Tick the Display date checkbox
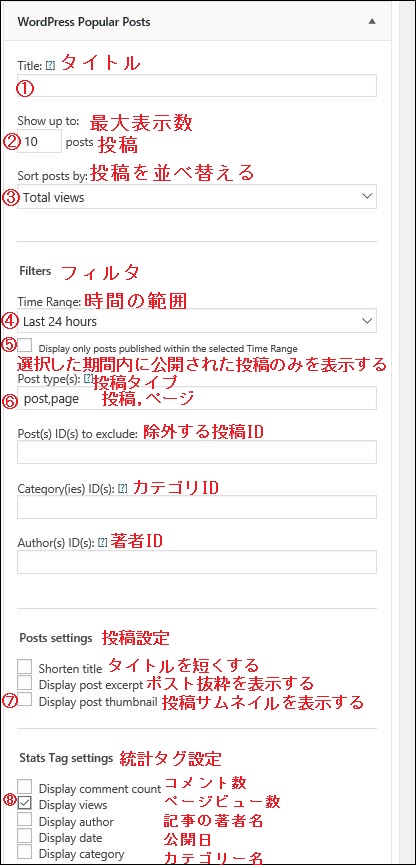The image size is (416, 865). click(25, 836)
